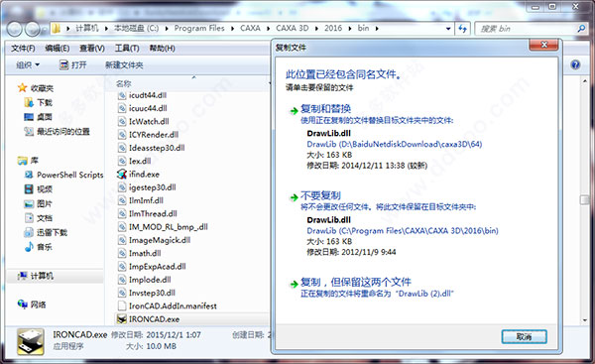
Task: Open the 音乐 library icon
Action: tap(29, 247)
